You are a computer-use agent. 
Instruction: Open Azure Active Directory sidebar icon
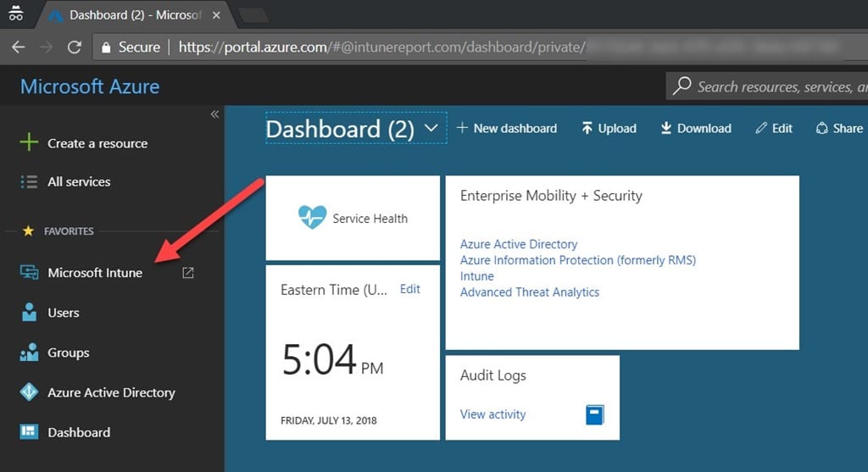point(29,392)
